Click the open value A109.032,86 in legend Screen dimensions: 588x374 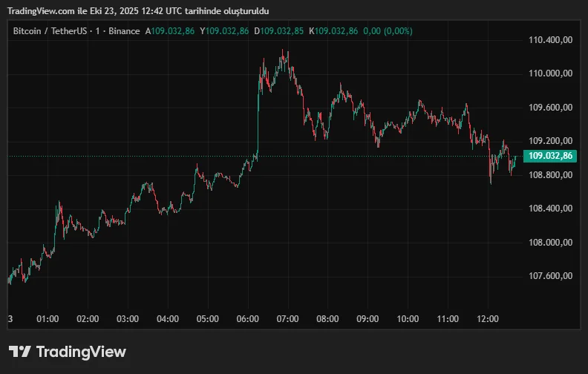point(171,31)
